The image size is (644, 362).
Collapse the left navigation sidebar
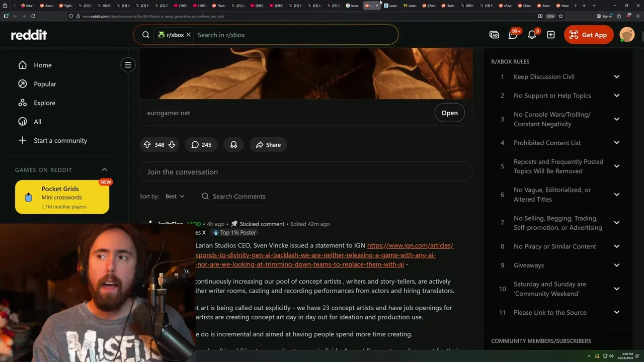pyautogui.click(x=128, y=65)
